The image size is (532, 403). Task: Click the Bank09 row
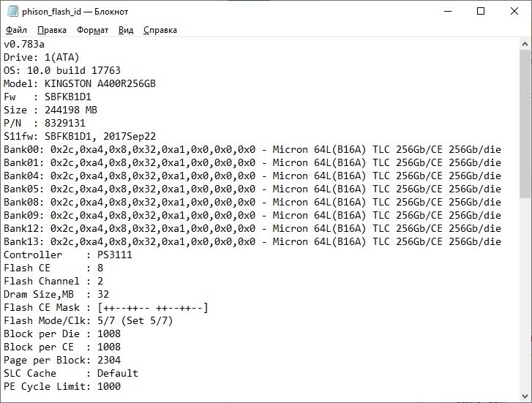pos(252,216)
